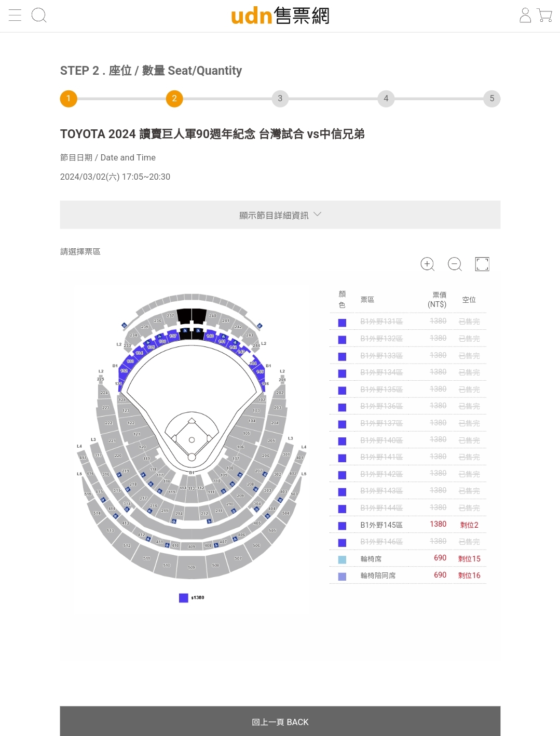This screenshot has height=736, width=560.
Task: Click the udn售票網 logo
Action: tap(280, 16)
